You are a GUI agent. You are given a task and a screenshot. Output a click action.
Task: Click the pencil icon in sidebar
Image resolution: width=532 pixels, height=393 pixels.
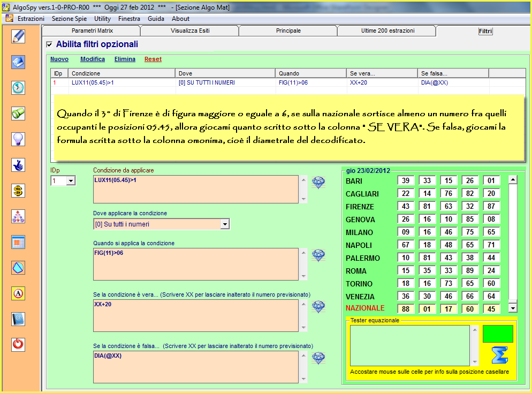click(x=18, y=36)
